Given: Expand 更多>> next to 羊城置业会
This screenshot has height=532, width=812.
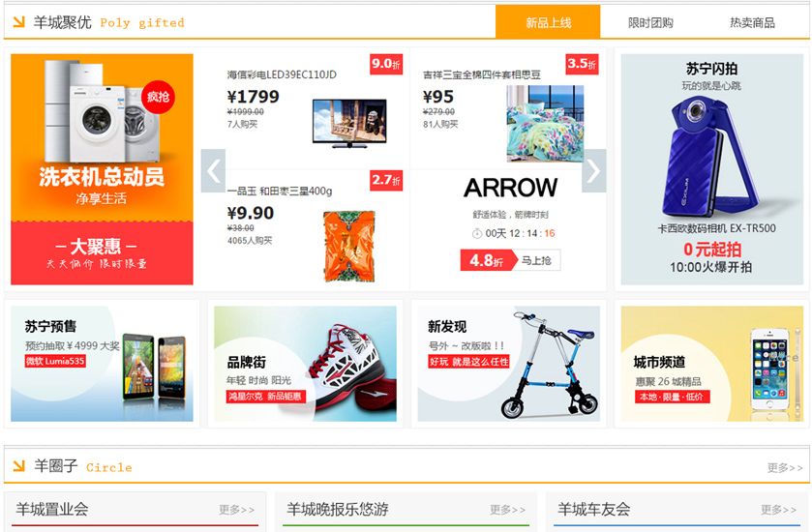Looking at the screenshot, I should click(237, 510).
